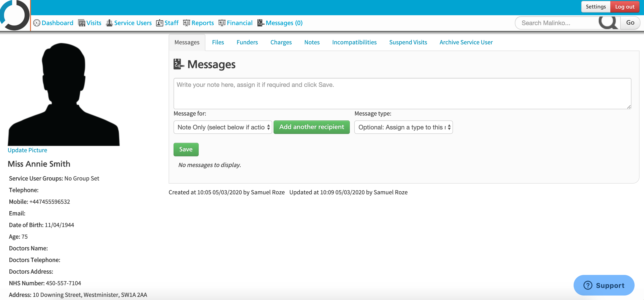Screen dimensions: 644x300
Task: Open the Dashboard from the navigation bar
Action: [57, 23]
